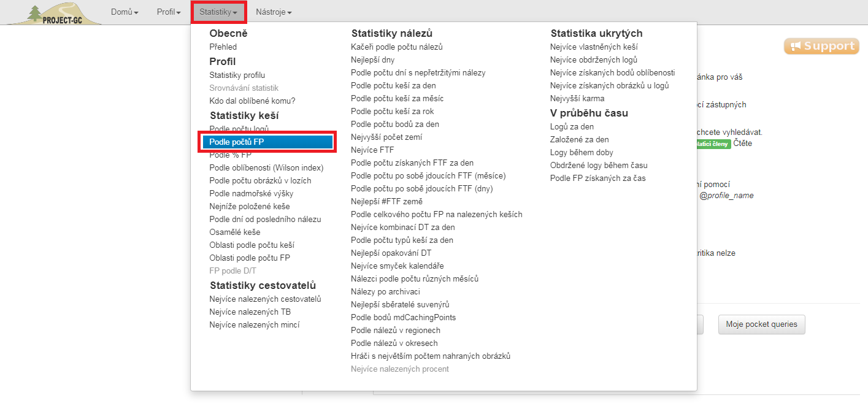Select Podle počtů FP menu entry
Image resolution: width=868 pixels, height=403 pixels.
(x=267, y=142)
